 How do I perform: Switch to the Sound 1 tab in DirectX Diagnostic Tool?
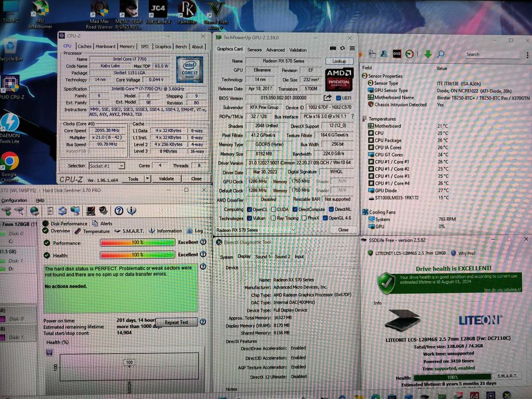(263, 256)
